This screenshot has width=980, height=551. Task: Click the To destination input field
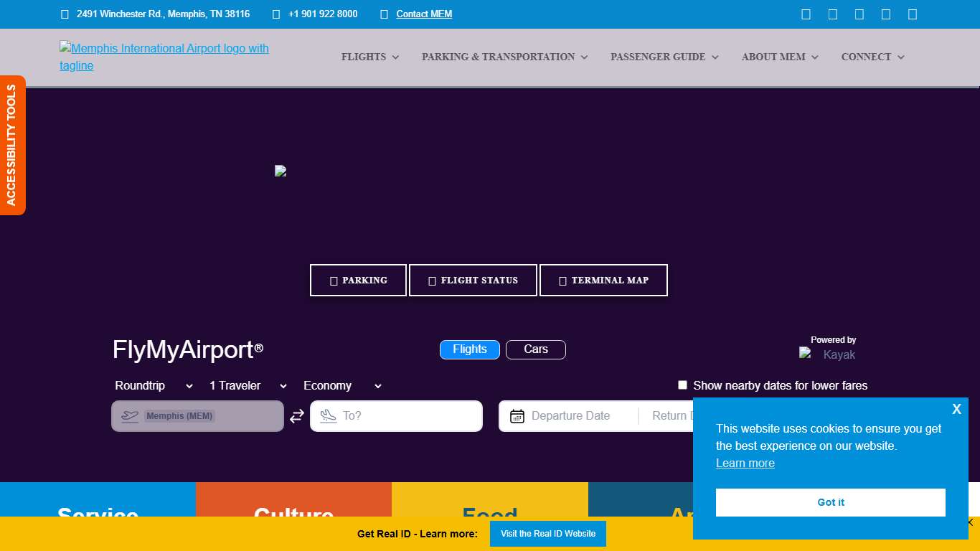[x=405, y=416]
